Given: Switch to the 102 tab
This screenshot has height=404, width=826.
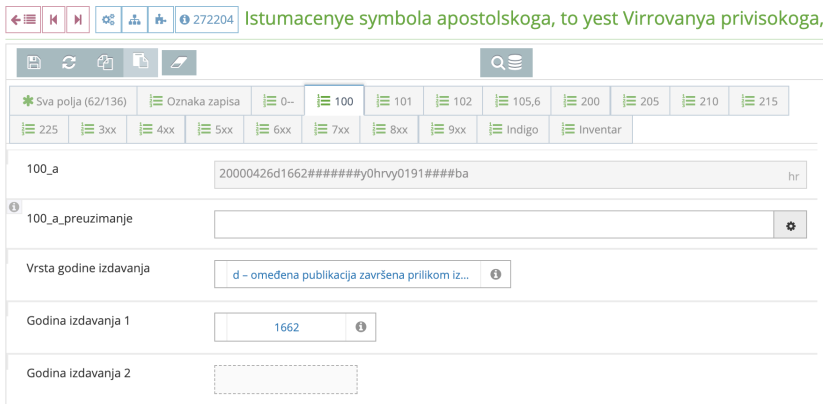Looking at the screenshot, I should pos(454,101).
